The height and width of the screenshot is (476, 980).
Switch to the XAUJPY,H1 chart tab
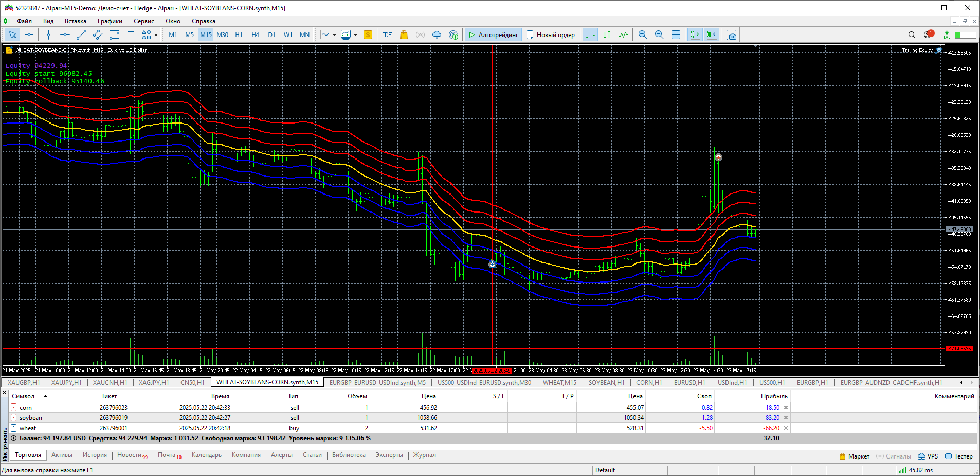tap(66, 382)
